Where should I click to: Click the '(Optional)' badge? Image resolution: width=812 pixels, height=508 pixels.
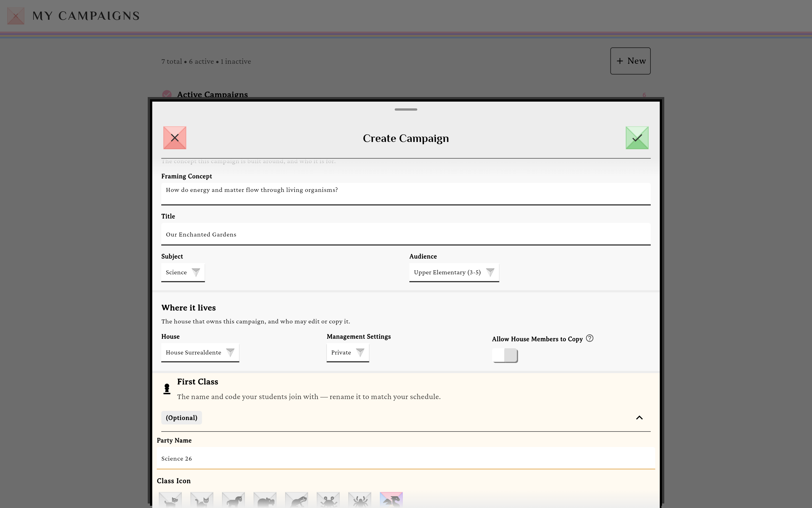coord(182,418)
